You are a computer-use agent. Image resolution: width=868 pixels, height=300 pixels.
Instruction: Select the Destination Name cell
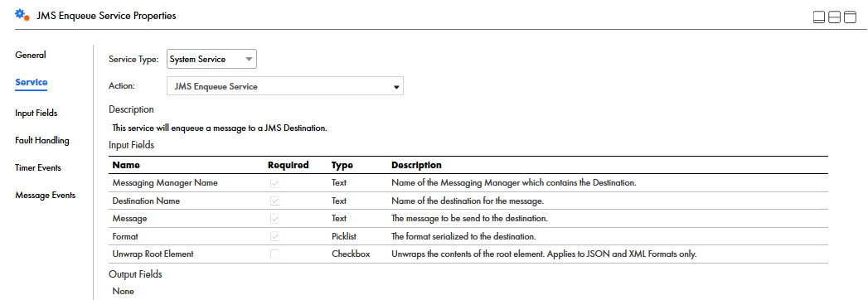(x=146, y=201)
